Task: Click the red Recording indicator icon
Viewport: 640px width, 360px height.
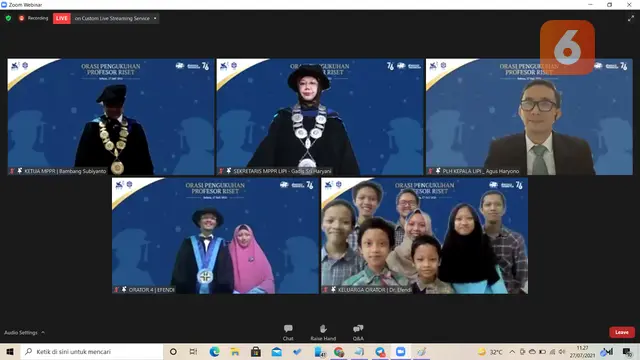Action: (x=22, y=18)
